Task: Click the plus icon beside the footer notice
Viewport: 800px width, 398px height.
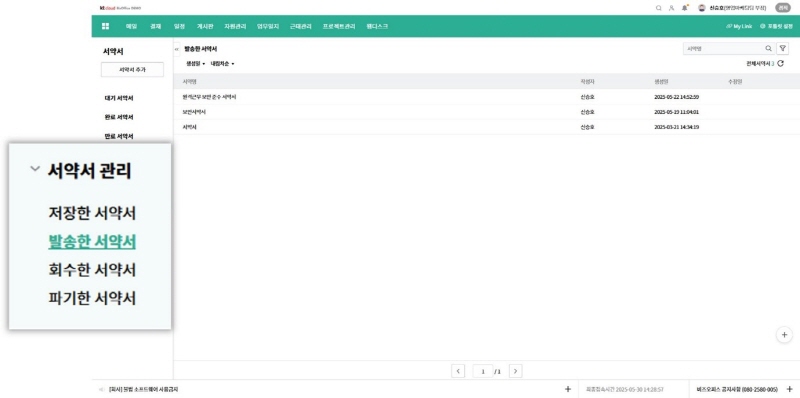Action: [x=568, y=389]
